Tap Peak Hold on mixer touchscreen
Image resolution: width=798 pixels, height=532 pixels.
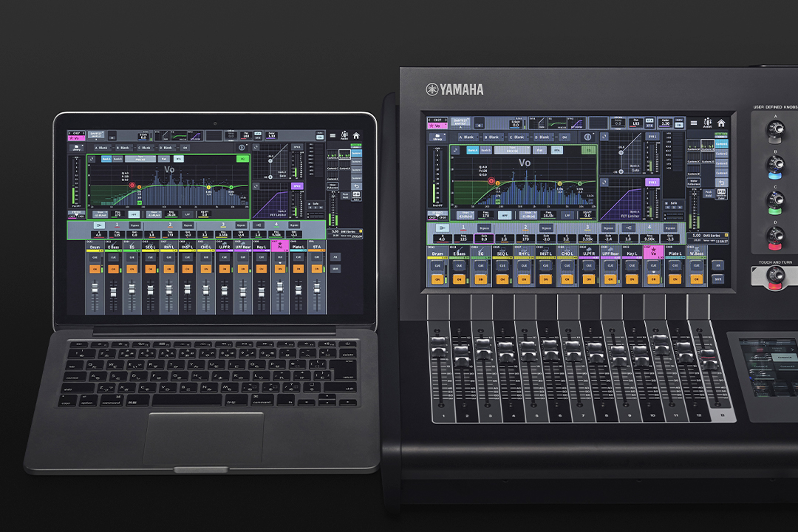[x=709, y=193]
